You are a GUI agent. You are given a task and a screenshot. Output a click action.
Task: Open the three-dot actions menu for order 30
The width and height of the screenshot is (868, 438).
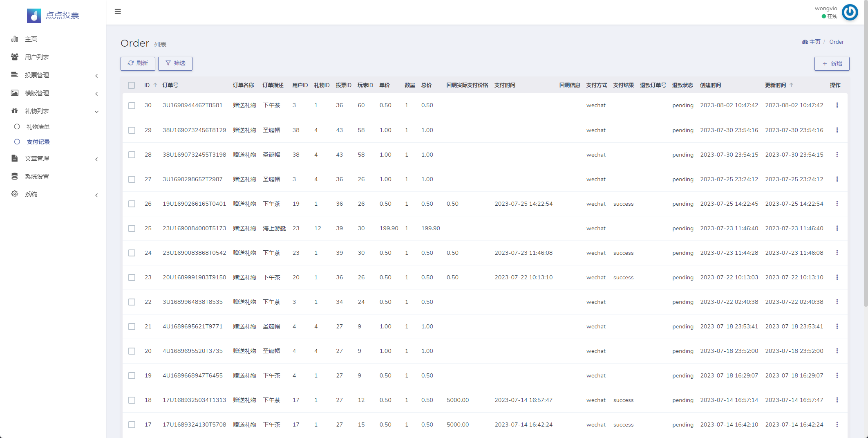(837, 105)
